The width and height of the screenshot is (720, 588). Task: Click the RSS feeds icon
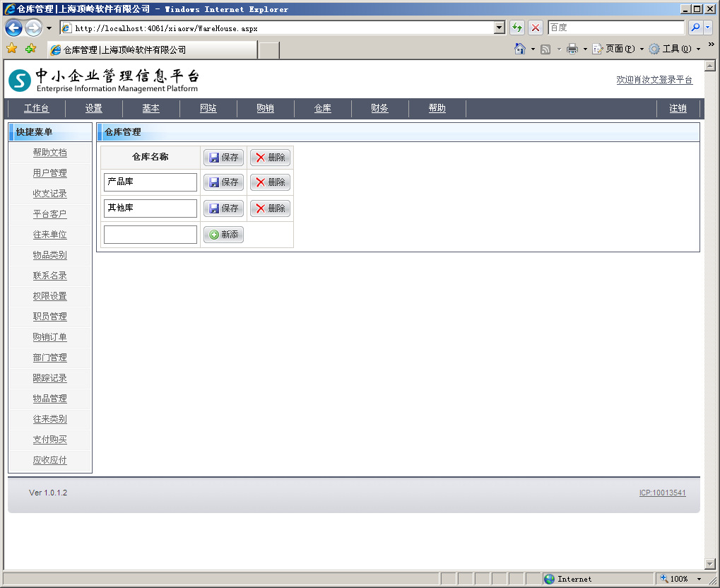click(x=545, y=49)
